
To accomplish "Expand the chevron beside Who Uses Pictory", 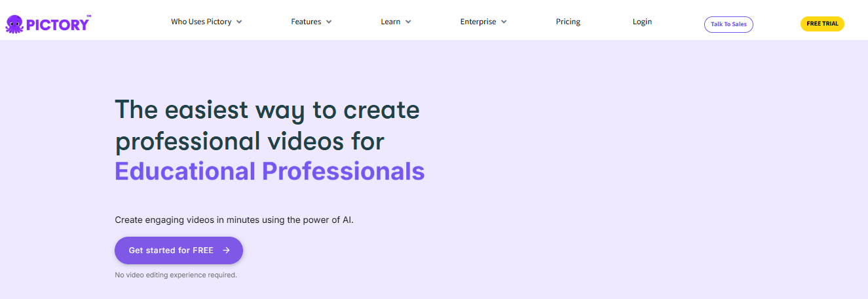I will point(239,22).
